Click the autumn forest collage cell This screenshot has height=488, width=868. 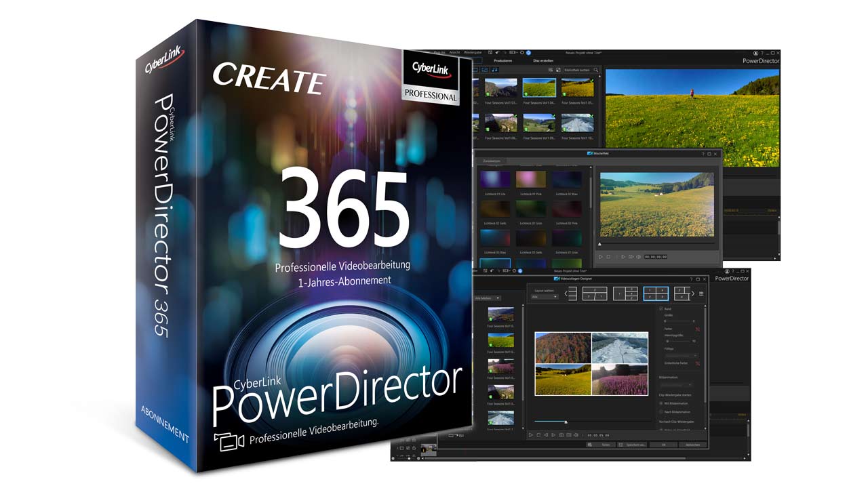563,348
